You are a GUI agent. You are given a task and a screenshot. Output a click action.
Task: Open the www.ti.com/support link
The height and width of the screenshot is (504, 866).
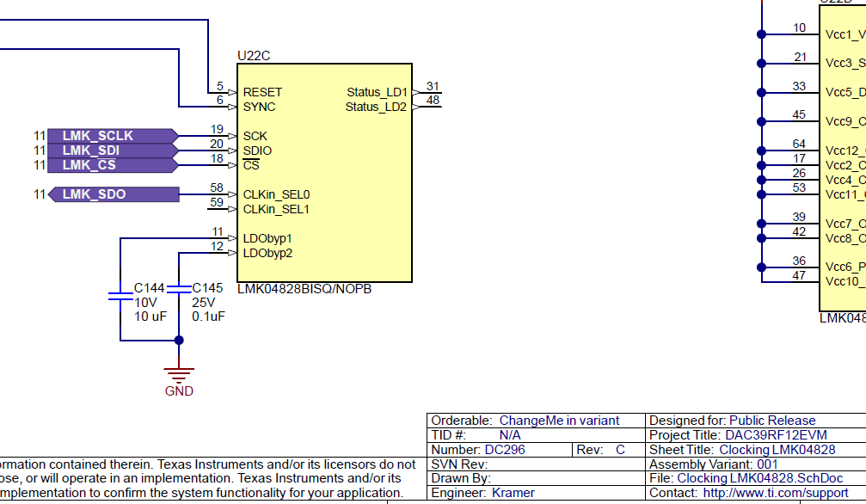[x=775, y=493]
